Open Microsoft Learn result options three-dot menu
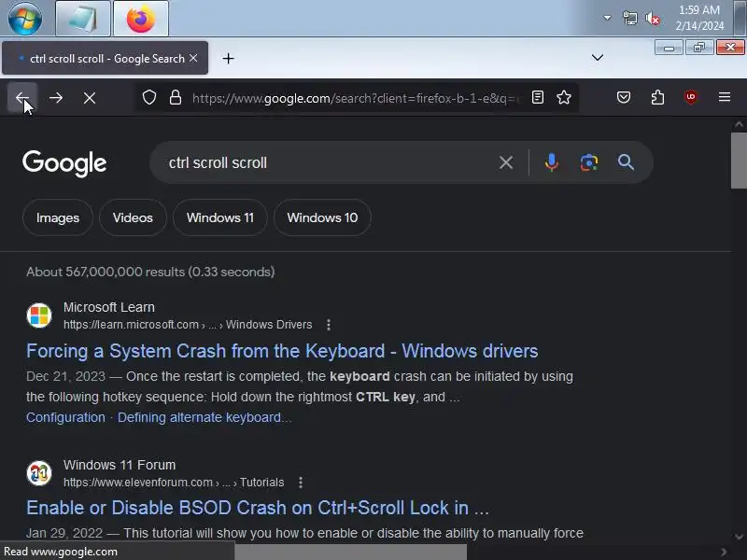Image resolution: width=747 pixels, height=560 pixels. (329, 325)
